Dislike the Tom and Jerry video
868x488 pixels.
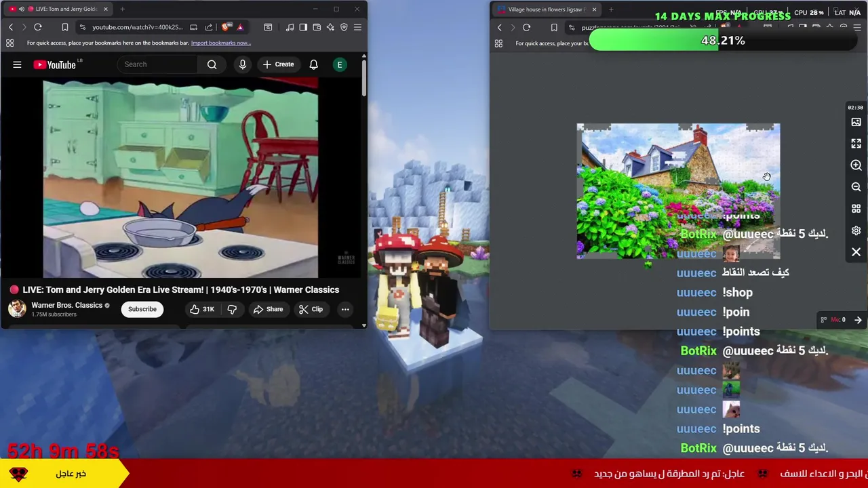[232, 309]
